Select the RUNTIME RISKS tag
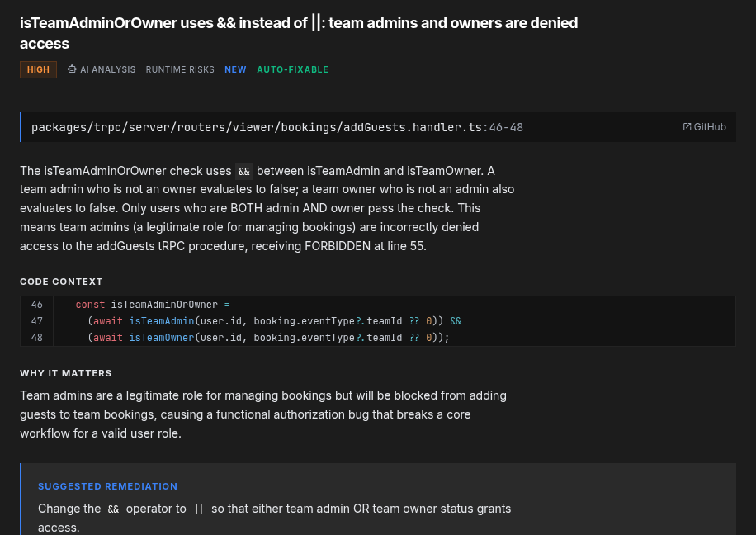 click(x=180, y=69)
